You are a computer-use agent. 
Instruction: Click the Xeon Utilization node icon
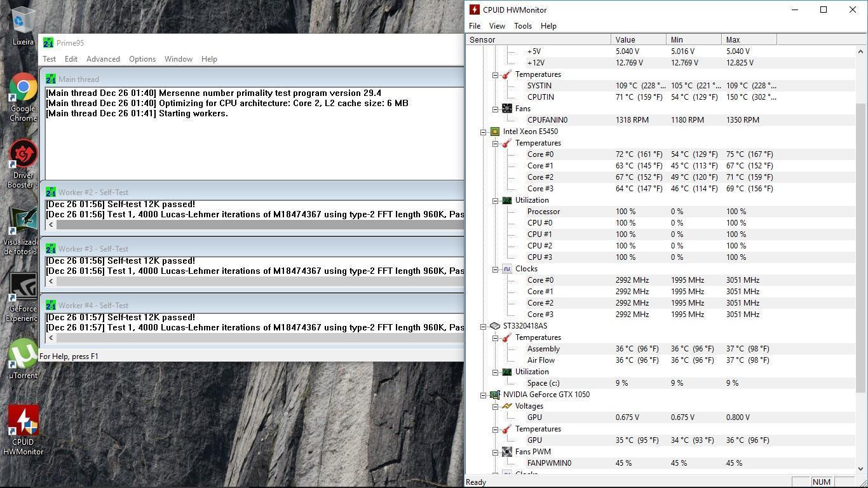click(506, 200)
